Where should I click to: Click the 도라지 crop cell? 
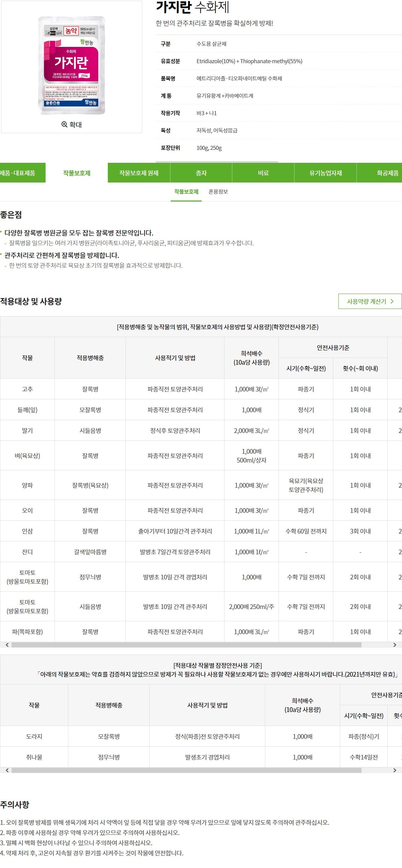[34, 736]
